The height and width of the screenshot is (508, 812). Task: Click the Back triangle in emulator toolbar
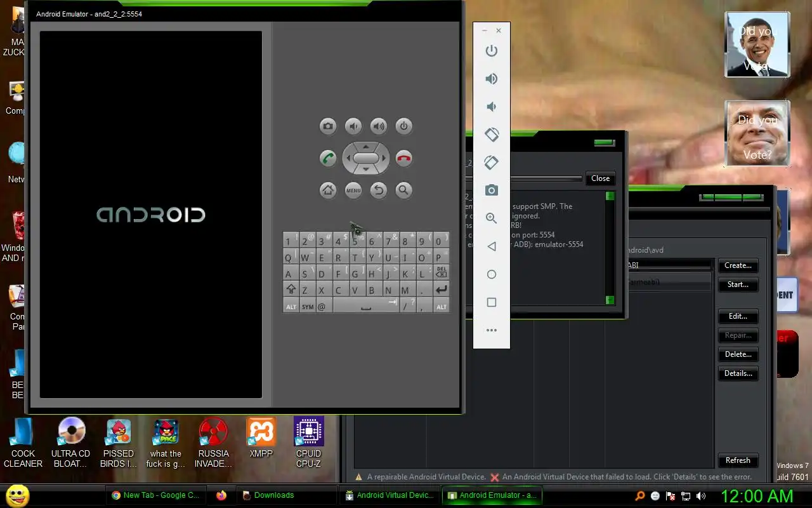coord(492,246)
